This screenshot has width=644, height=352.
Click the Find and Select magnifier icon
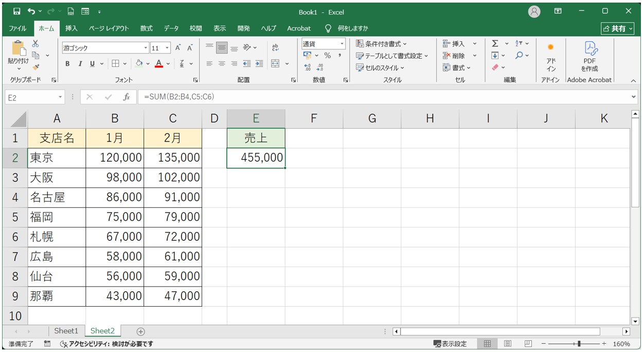(519, 56)
